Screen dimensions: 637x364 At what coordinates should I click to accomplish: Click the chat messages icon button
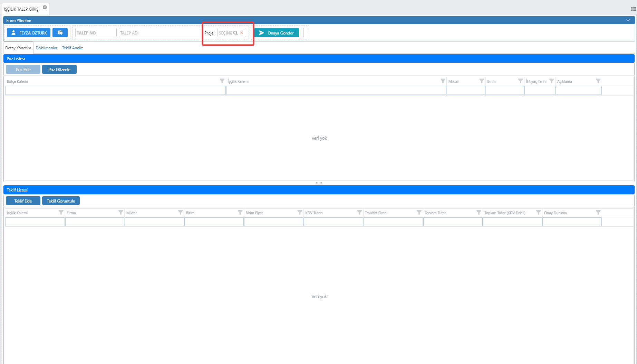tap(60, 33)
